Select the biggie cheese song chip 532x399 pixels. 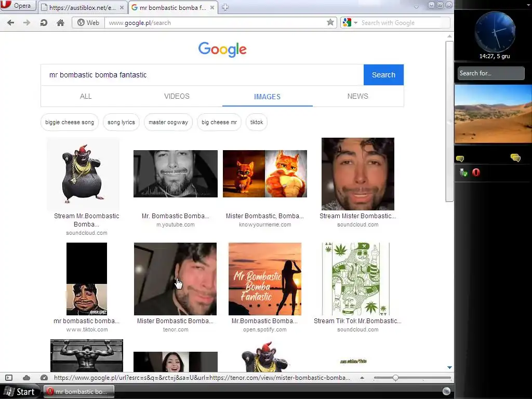click(x=70, y=122)
